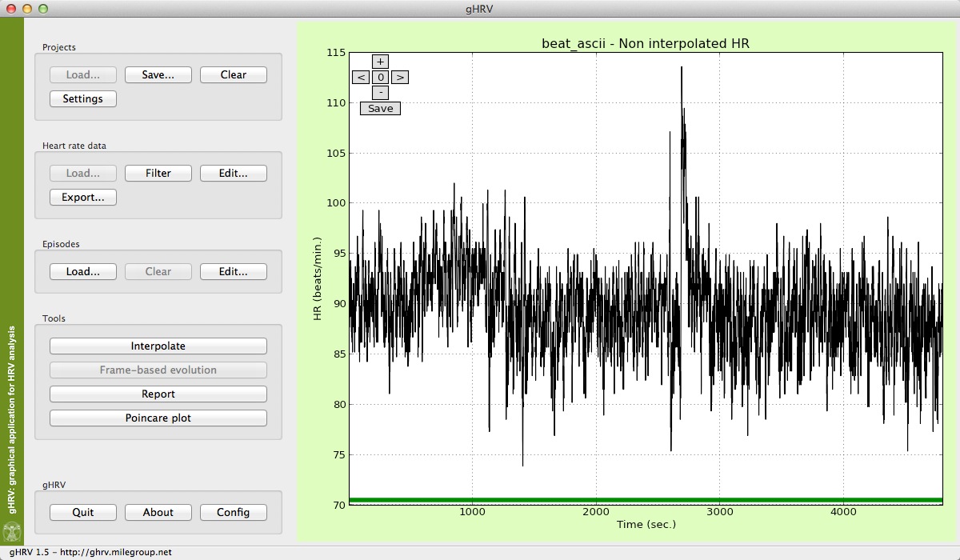Click the 'Projects' section label
Image resolution: width=960 pixels, height=560 pixels.
coord(59,47)
